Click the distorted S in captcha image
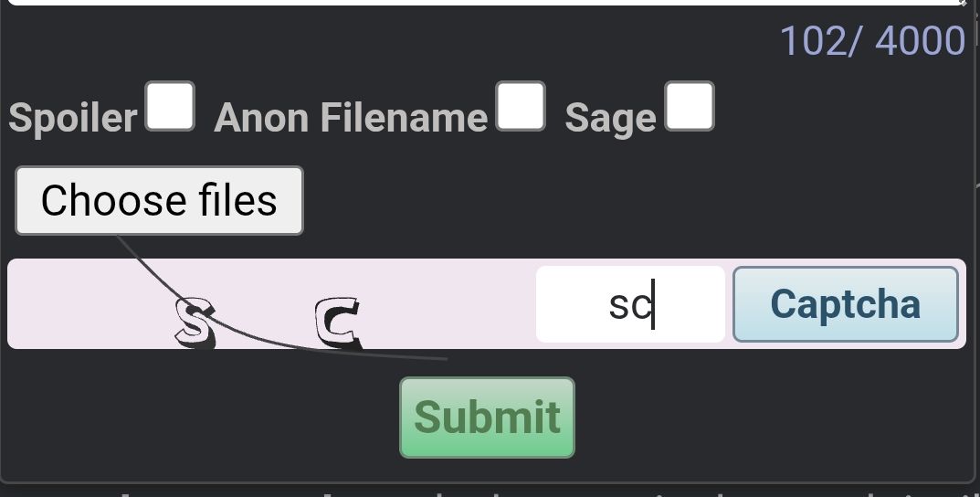Image resolution: width=980 pixels, height=497 pixels. 195,323
